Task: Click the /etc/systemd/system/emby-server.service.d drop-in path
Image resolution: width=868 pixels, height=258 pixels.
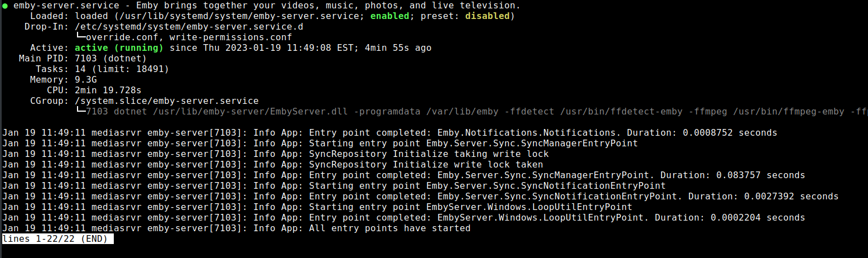Action: [x=189, y=27]
